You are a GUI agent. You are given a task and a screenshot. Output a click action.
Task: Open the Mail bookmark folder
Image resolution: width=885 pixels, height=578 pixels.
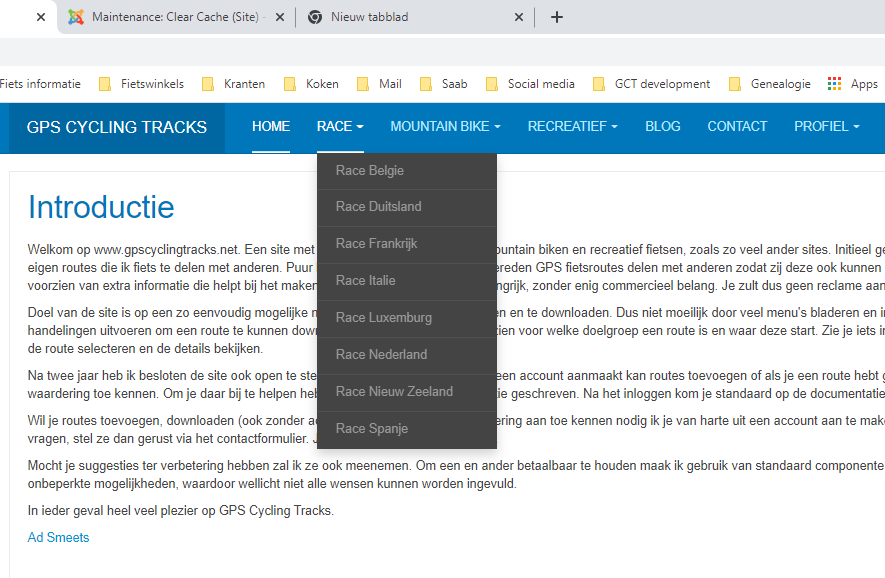[x=380, y=84]
